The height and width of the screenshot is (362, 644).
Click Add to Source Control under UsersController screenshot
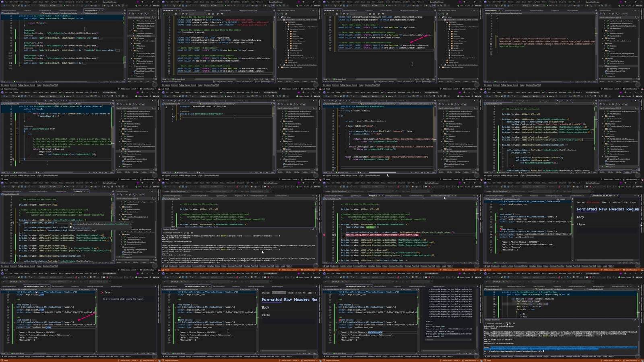128,89
